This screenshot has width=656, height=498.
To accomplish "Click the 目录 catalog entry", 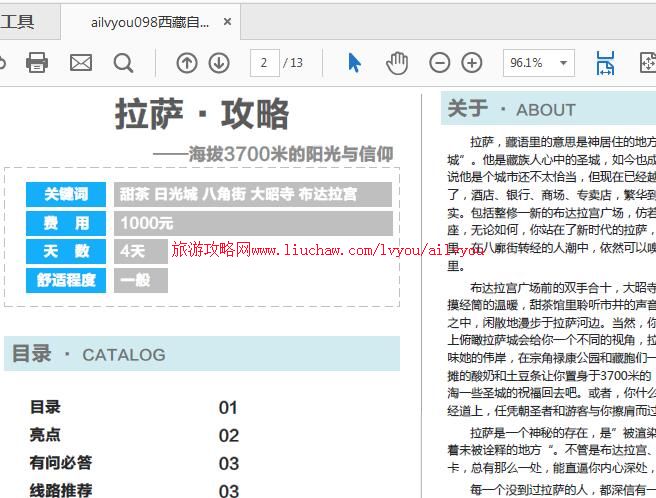I will [45, 407].
